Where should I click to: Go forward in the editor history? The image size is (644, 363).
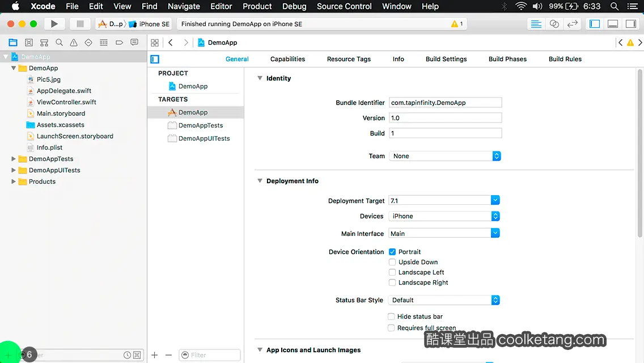pyautogui.click(x=185, y=43)
